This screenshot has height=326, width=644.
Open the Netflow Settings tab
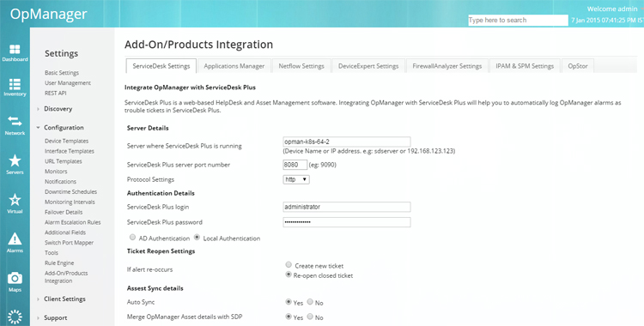301,66
